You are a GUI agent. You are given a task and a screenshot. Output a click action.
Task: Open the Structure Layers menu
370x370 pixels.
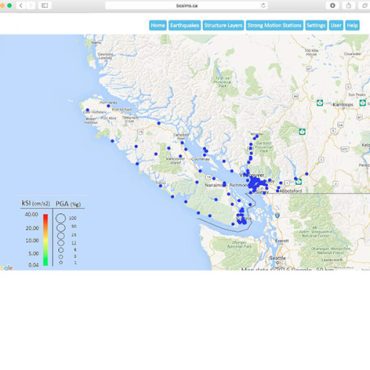point(223,26)
